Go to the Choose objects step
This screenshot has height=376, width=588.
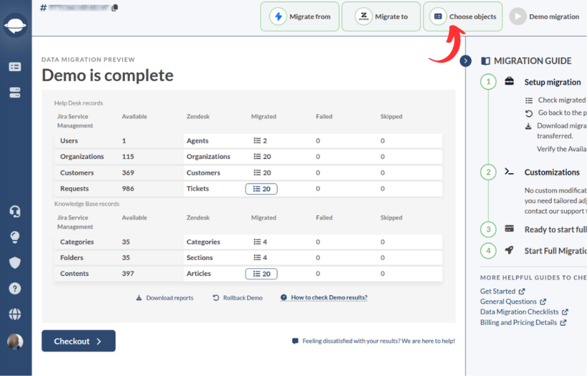463,17
